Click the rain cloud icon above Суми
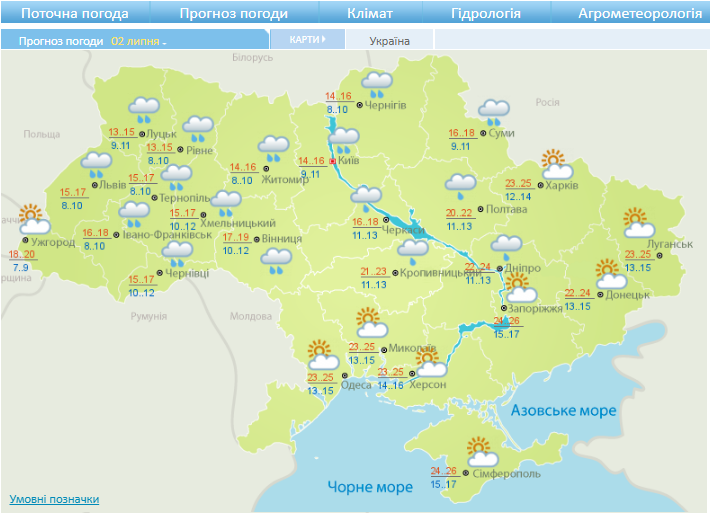710x513 pixels. (x=493, y=111)
